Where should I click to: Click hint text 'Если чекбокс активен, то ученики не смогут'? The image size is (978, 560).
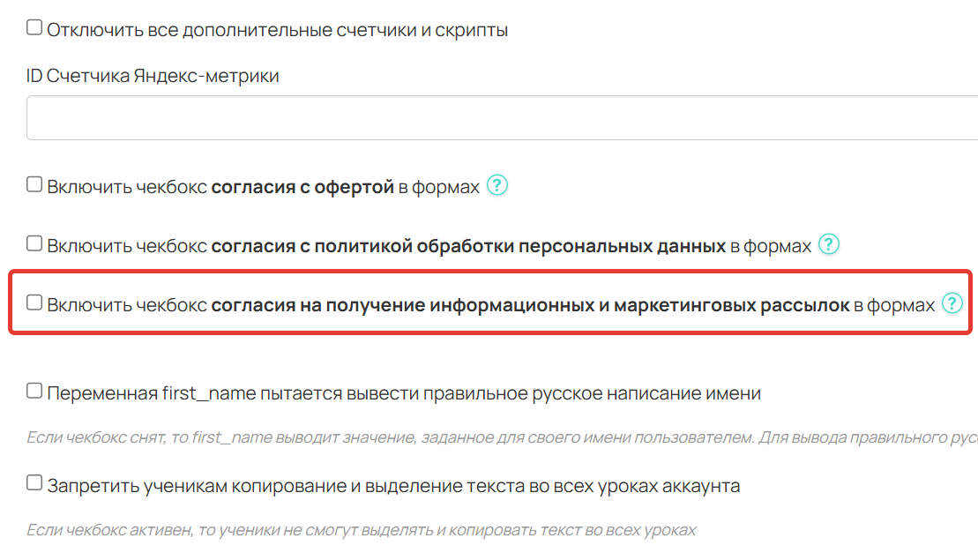[362, 530]
